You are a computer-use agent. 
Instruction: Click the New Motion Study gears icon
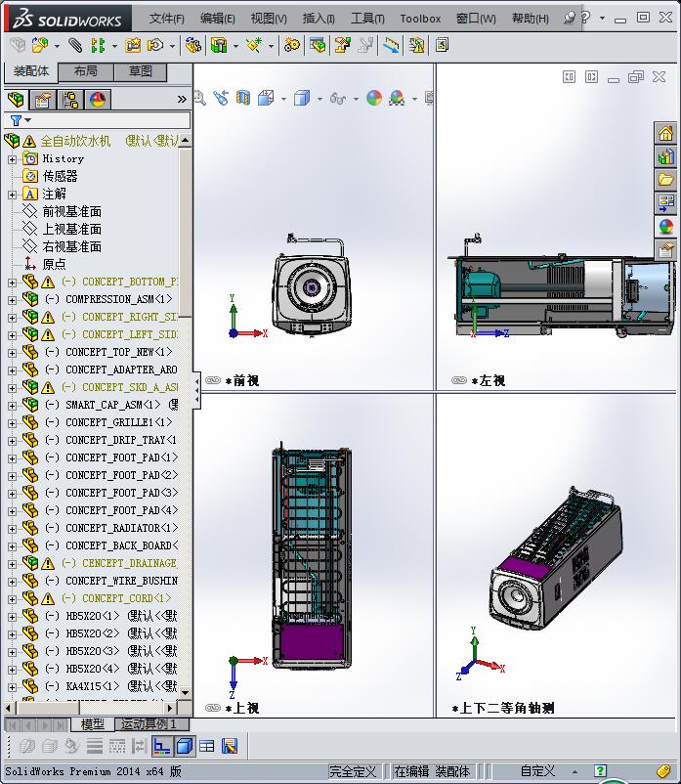click(x=292, y=46)
